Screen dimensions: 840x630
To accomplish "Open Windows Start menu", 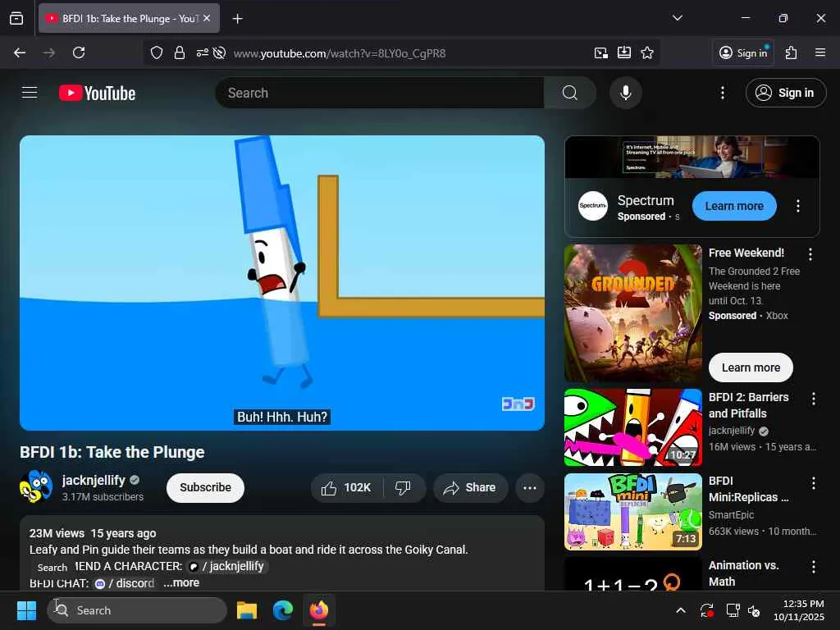I will point(26,610).
